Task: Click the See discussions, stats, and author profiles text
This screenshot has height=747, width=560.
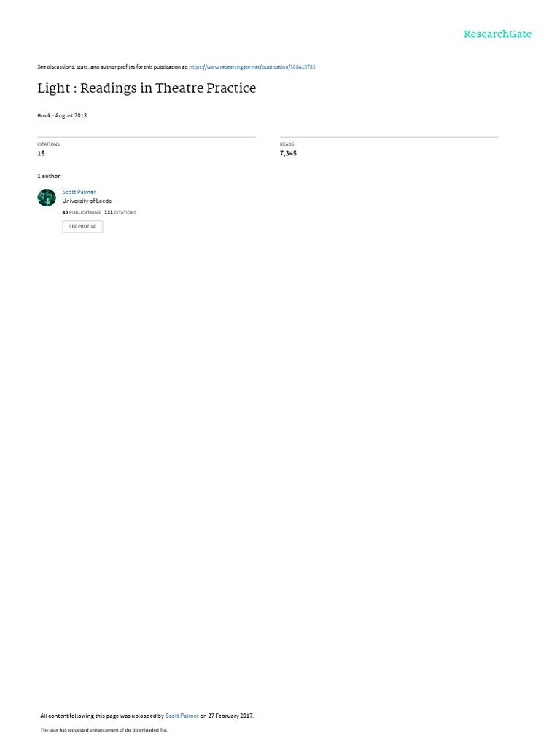Action: click(x=112, y=67)
